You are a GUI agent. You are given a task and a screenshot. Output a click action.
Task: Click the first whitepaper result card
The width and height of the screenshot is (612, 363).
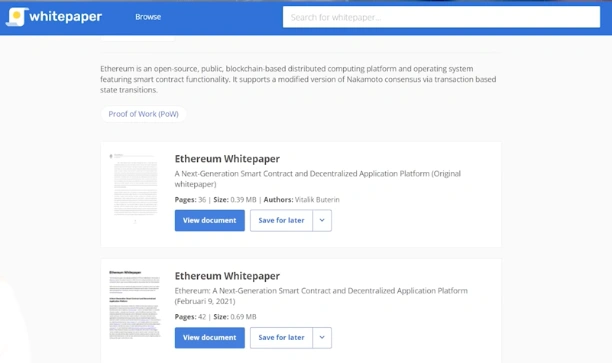pos(301,194)
